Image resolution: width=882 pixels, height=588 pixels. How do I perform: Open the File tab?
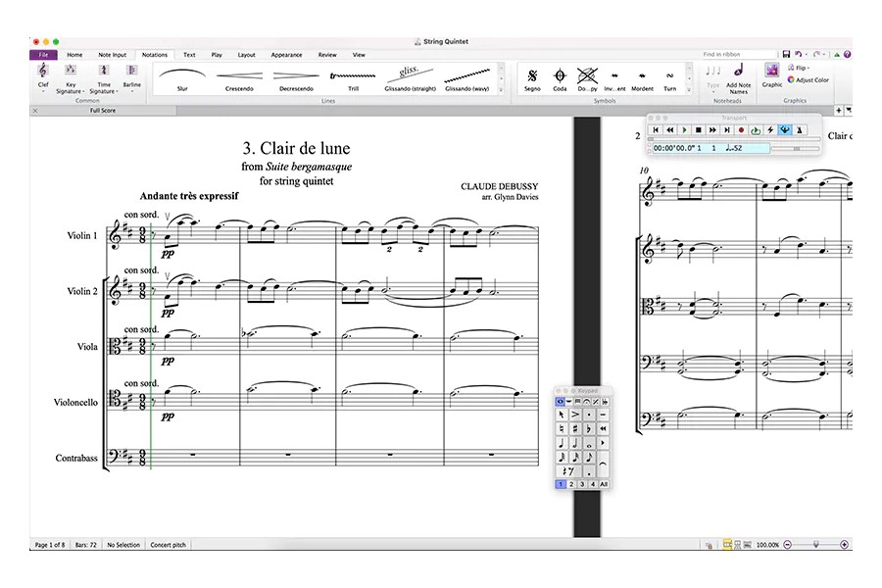(43, 55)
